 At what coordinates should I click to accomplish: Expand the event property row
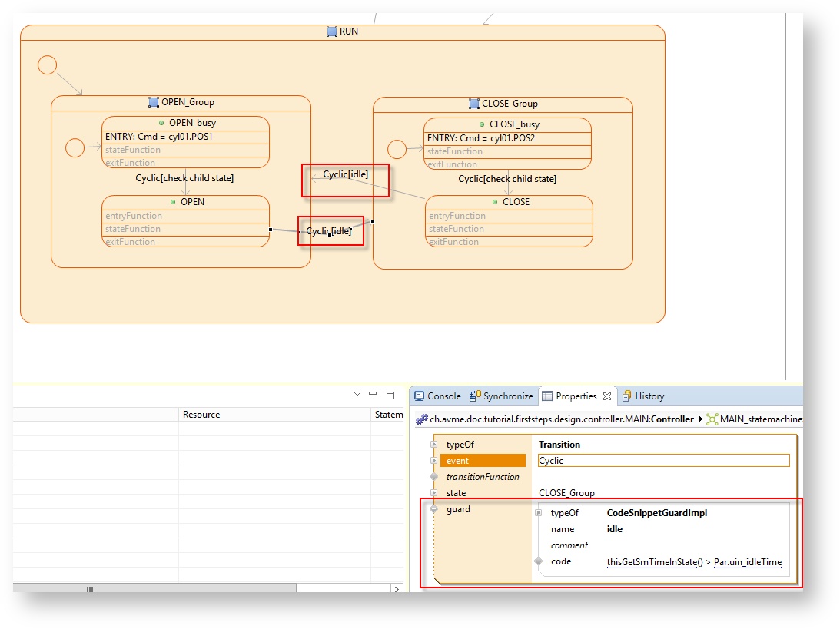point(434,461)
